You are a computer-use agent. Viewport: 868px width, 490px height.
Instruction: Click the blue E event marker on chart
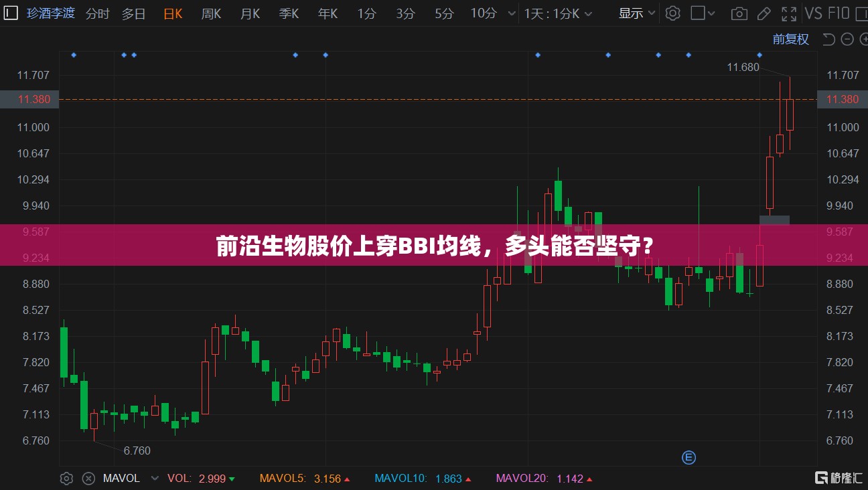[689, 458]
